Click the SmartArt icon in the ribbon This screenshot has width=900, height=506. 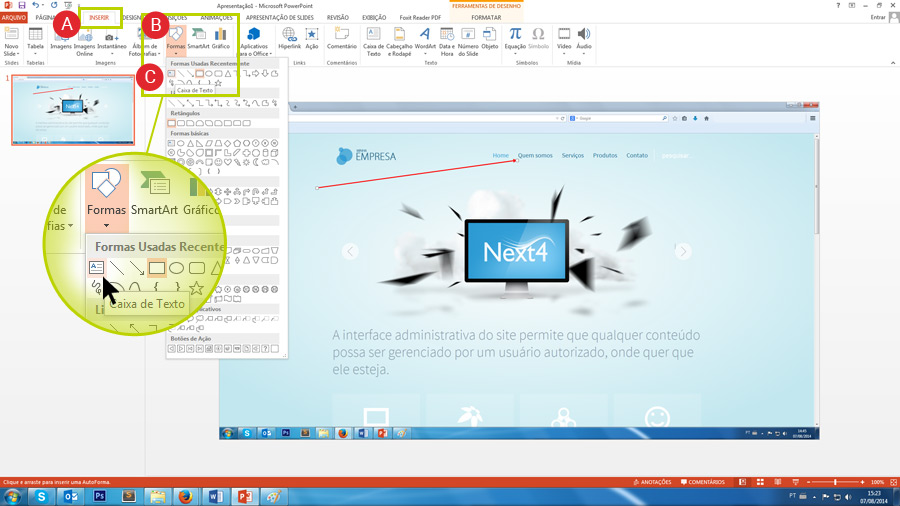pos(198,37)
